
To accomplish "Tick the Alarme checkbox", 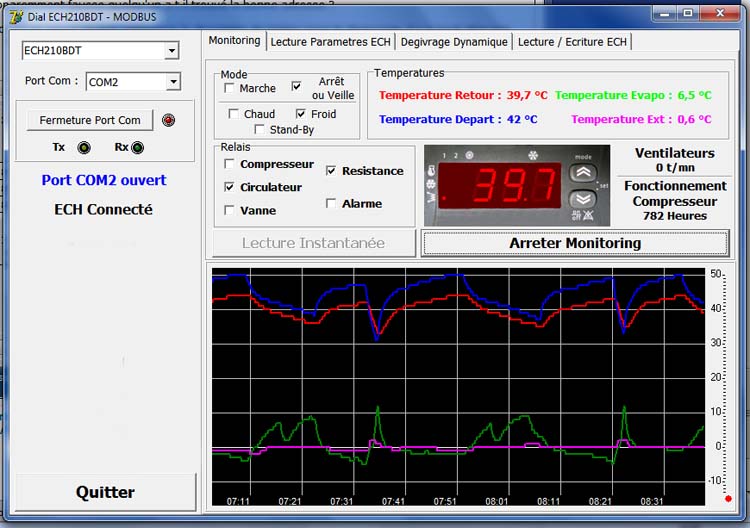I will click(x=333, y=203).
